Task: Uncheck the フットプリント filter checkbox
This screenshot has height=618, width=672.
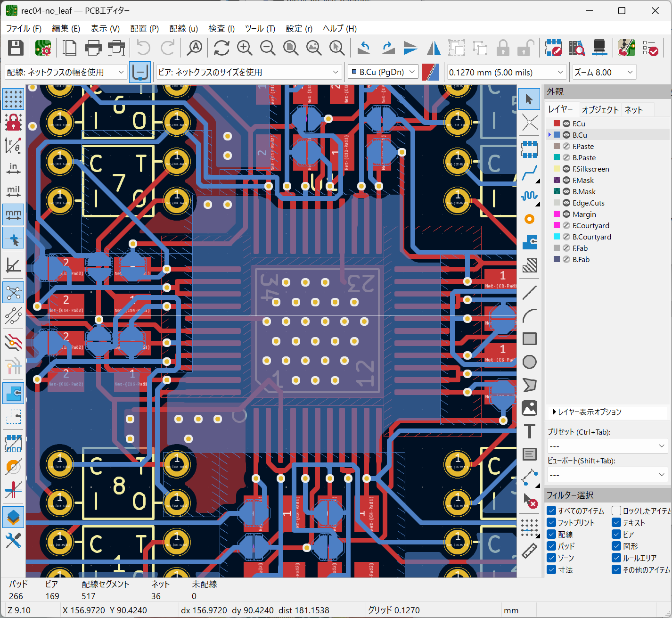Action: 552,522
